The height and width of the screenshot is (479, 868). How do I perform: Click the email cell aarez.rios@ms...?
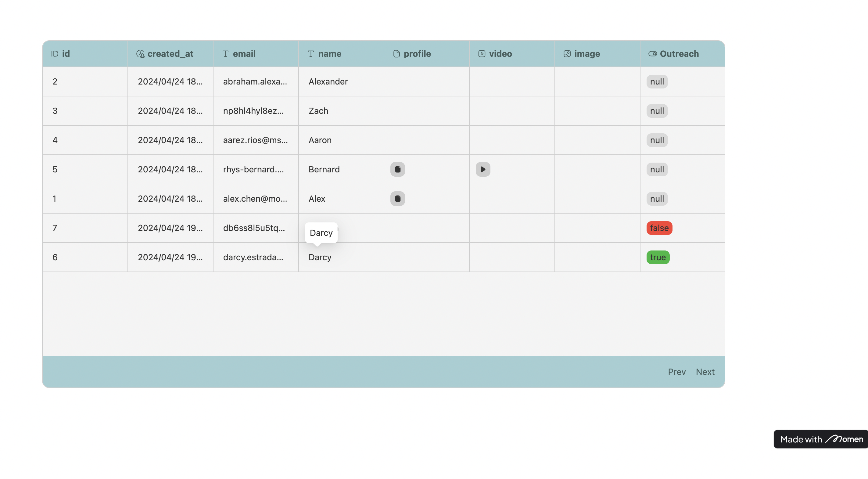tap(256, 140)
